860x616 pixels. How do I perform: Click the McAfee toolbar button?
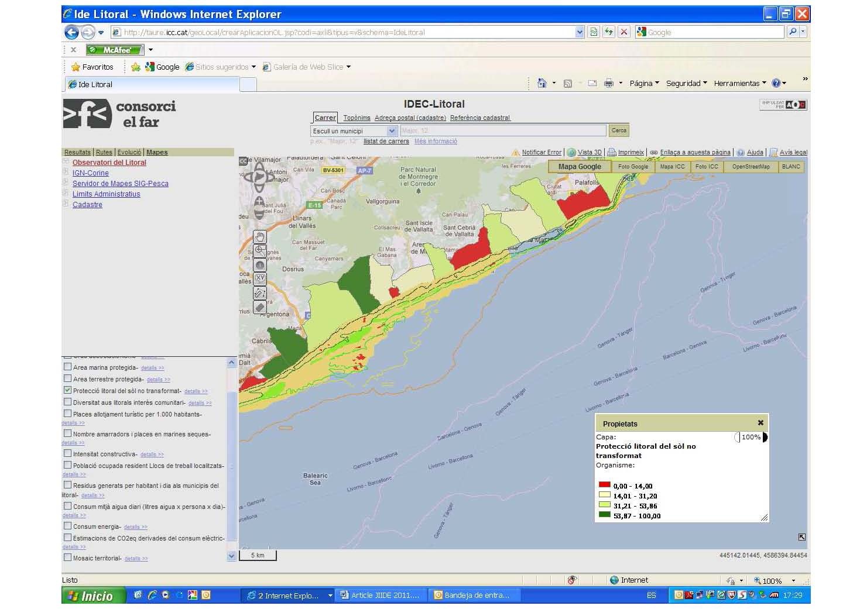115,50
